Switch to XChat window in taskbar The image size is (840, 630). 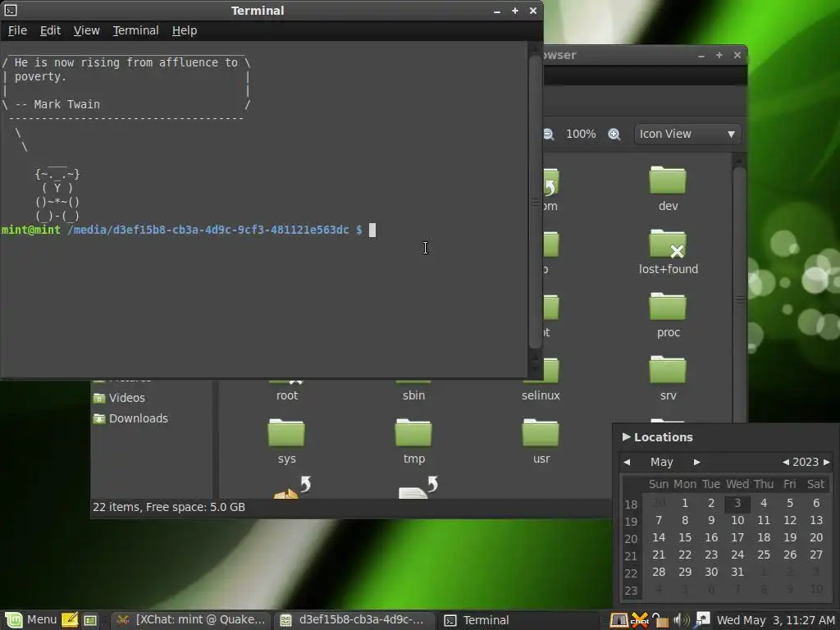[191, 620]
